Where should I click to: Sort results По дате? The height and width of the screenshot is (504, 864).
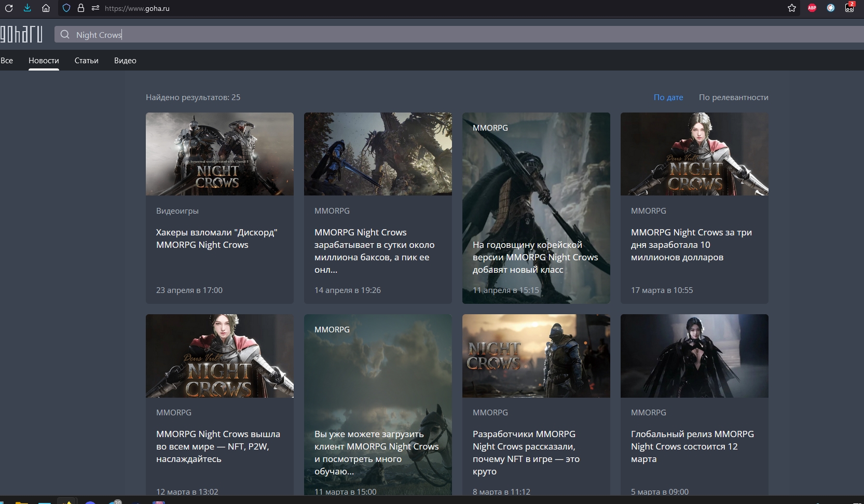coord(668,97)
